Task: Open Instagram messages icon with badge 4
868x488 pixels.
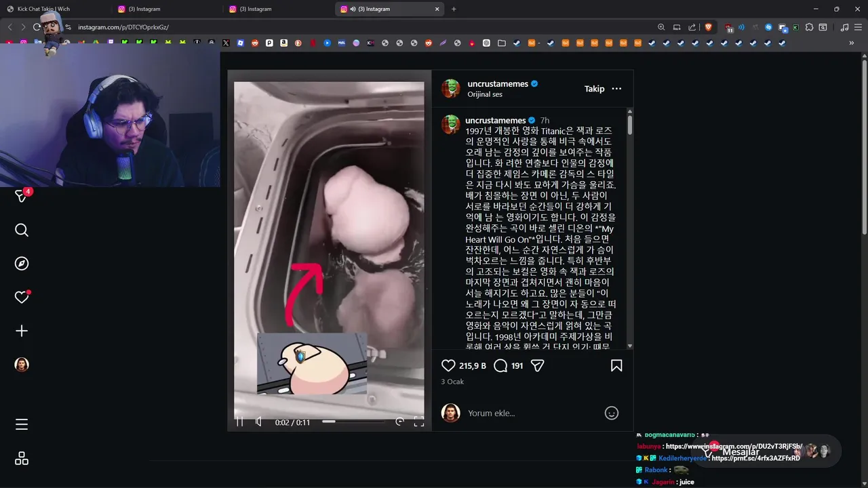Action: (22, 196)
